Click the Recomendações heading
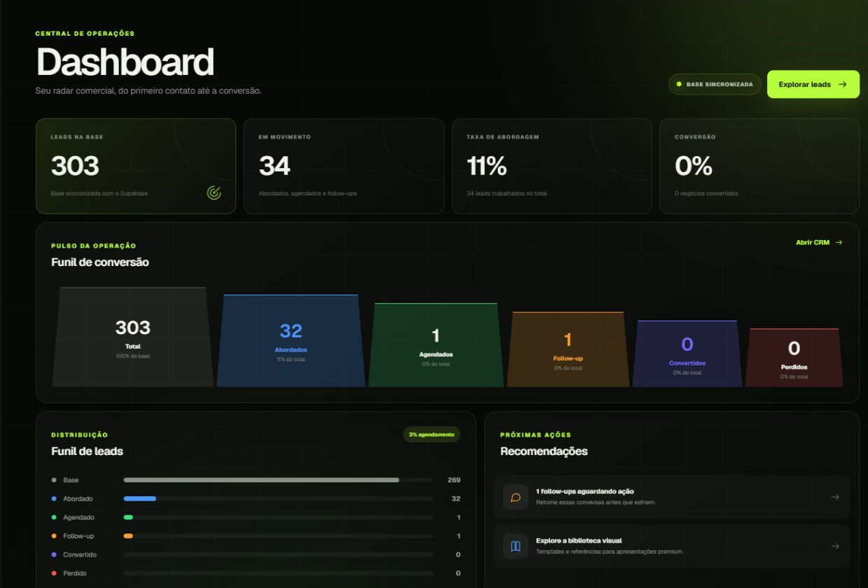 (x=544, y=451)
